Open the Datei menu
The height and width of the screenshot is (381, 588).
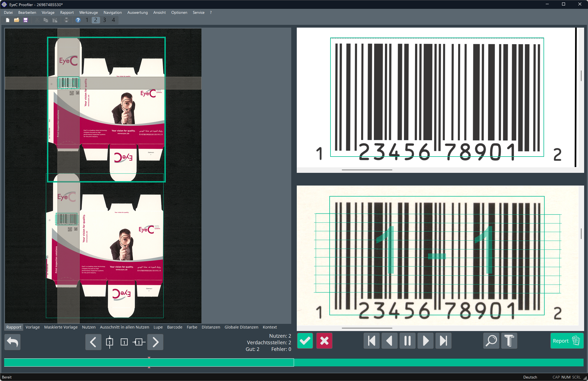pos(8,12)
